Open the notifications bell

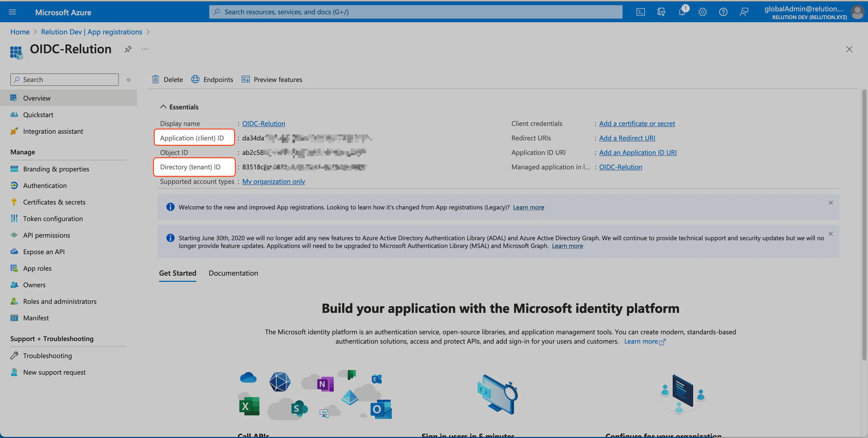(x=682, y=12)
